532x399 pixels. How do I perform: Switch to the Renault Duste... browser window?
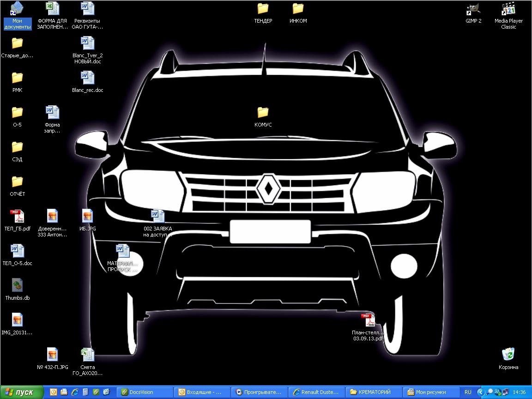pos(317,392)
